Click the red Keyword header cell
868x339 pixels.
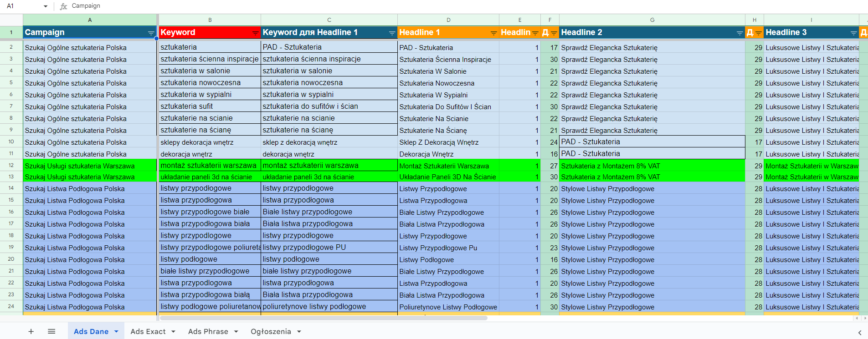point(210,32)
